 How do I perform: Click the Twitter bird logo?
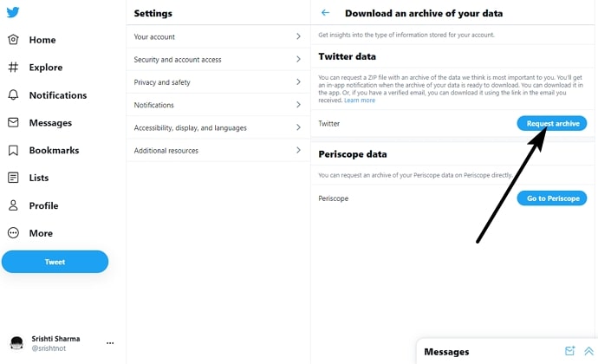[13, 12]
